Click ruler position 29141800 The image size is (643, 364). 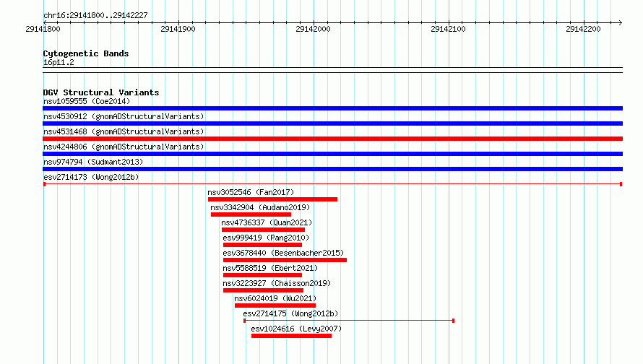pyautogui.click(x=43, y=29)
